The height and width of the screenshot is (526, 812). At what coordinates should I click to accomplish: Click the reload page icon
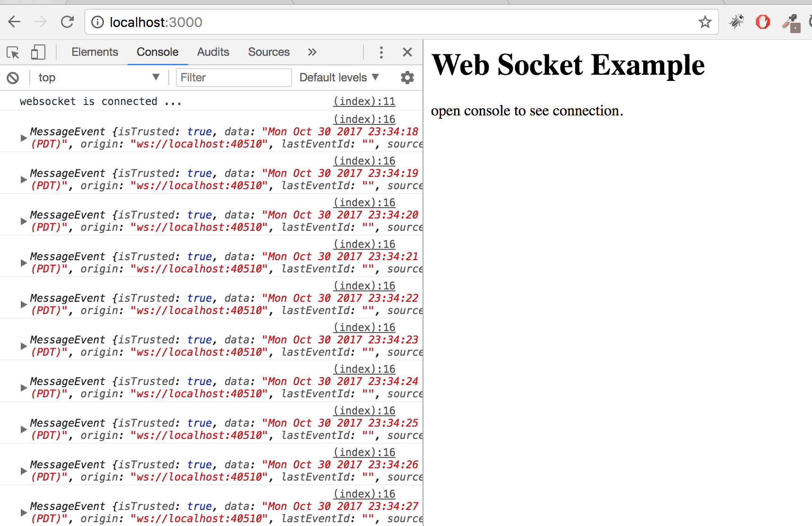tap(67, 22)
